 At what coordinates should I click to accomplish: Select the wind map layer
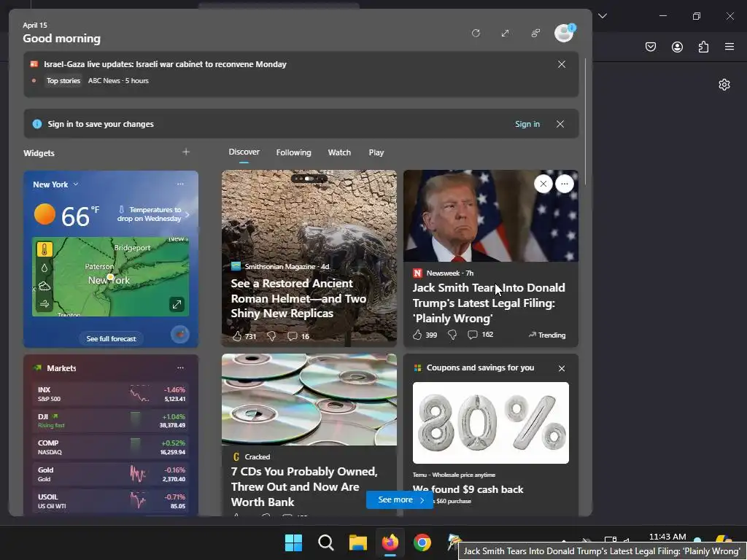point(44,304)
